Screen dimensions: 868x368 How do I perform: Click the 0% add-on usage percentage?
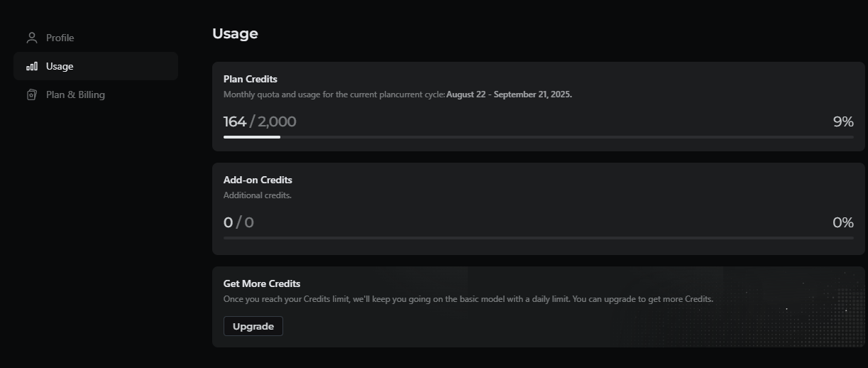pos(842,222)
